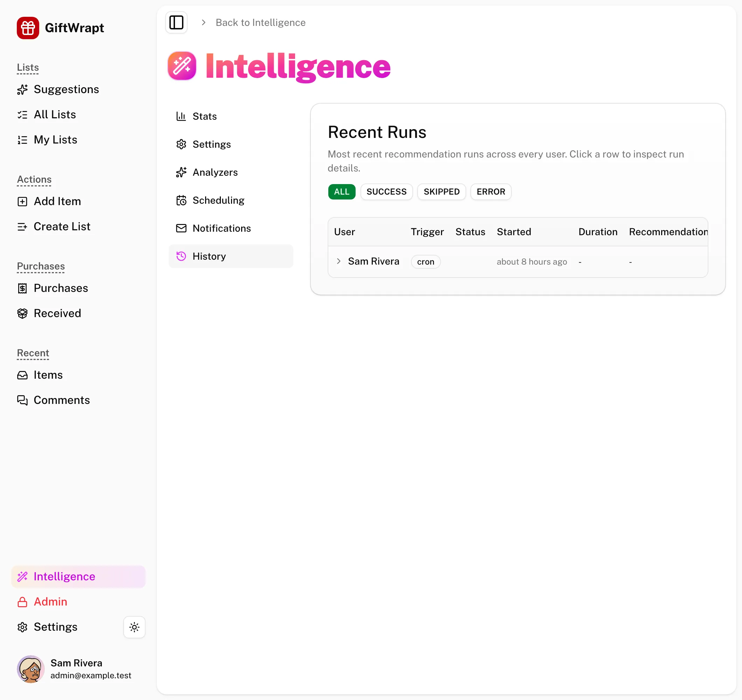Viewport: 742px width, 700px height.
Task: Toggle the sidebar panel button
Action: click(x=176, y=22)
